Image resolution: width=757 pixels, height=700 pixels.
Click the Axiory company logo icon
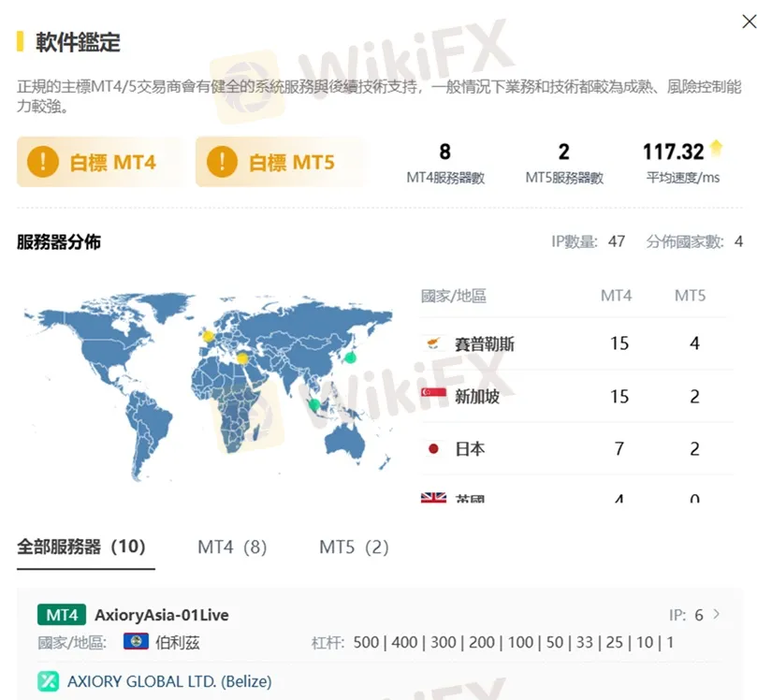49,681
